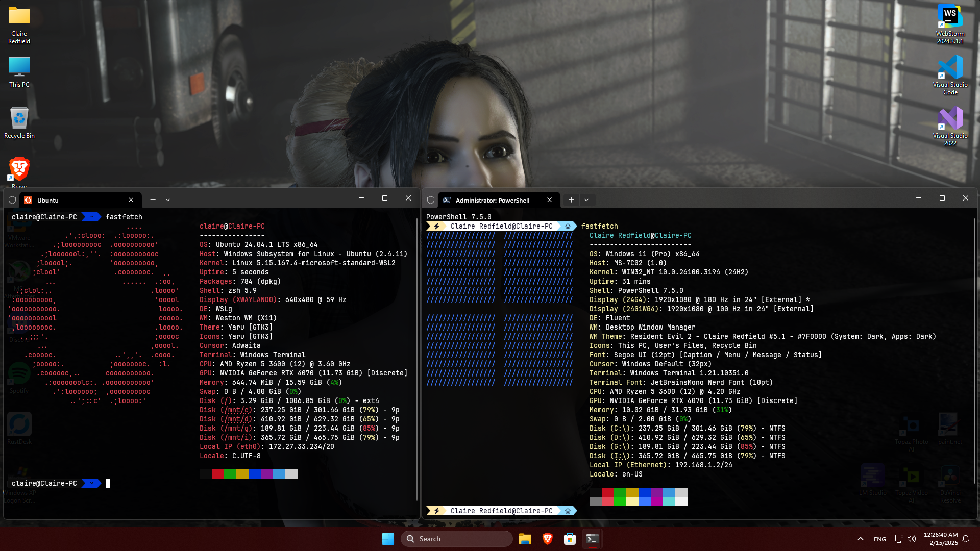
Task: Click the network icon in system tray
Action: pyautogui.click(x=899, y=539)
